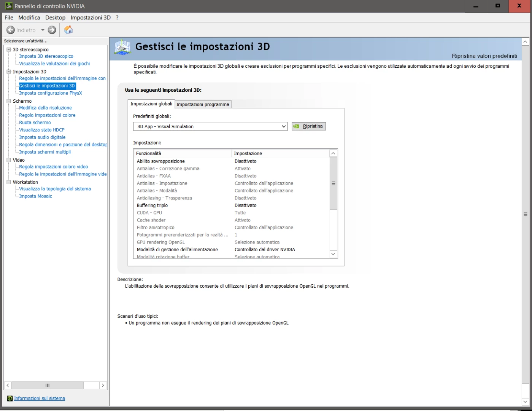
Task: Select Modalità di gestione dell'alimentazione row
Action: (232, 250)
